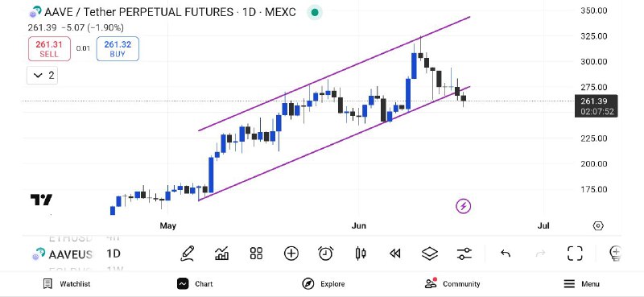Image resolution: width=644 pixels, height=297 pixels.
Task: Tap the 261.32 BUY button
Action: [x=118, y=48]
